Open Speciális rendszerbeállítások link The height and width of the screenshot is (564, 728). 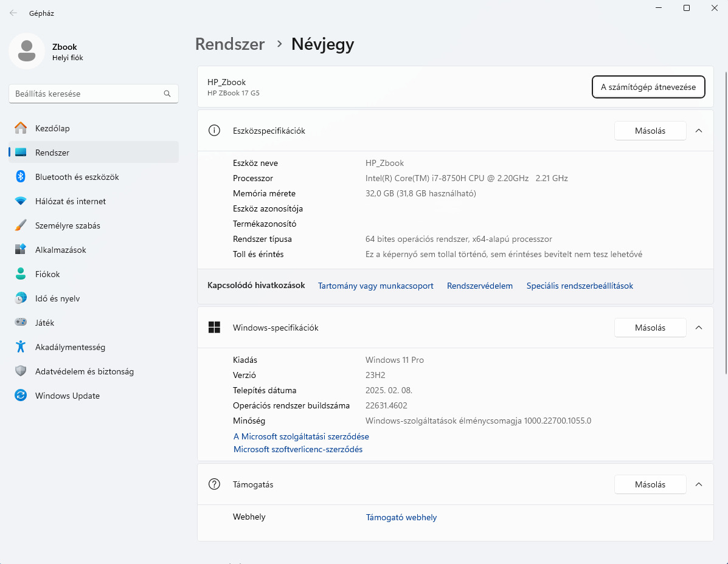[580, 286]
